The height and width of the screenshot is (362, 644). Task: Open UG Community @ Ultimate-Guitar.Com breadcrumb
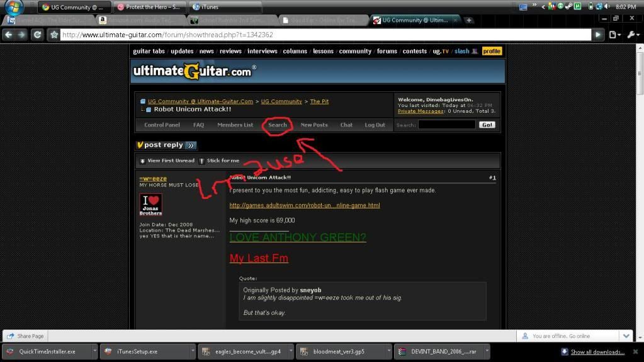click(x=200, y=101)
